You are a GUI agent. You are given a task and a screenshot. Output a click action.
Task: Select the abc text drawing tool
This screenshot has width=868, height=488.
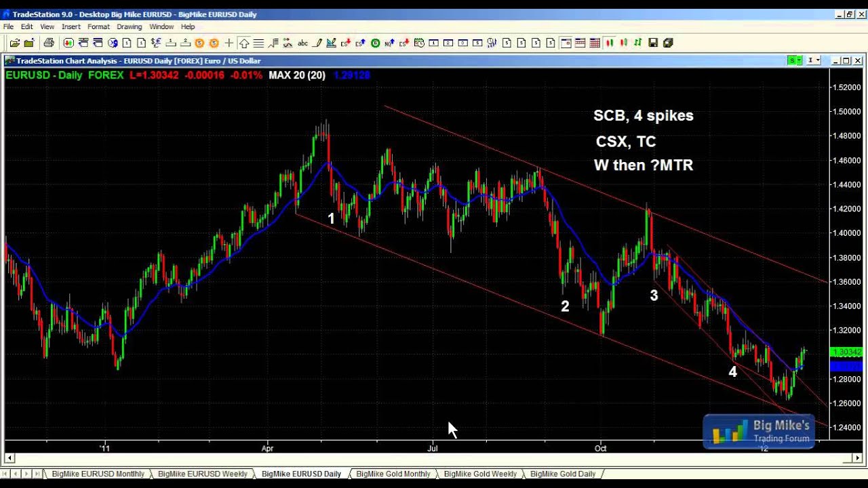(x=302, y=43)
